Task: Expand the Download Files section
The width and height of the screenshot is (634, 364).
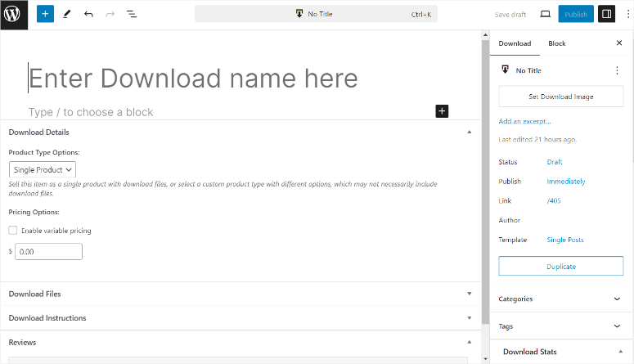Action: point(237,294)
